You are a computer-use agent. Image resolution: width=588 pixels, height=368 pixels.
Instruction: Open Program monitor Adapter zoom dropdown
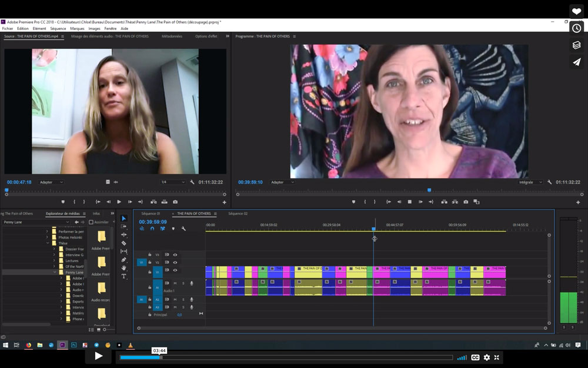pyautogui.click(x=283, y=182)
